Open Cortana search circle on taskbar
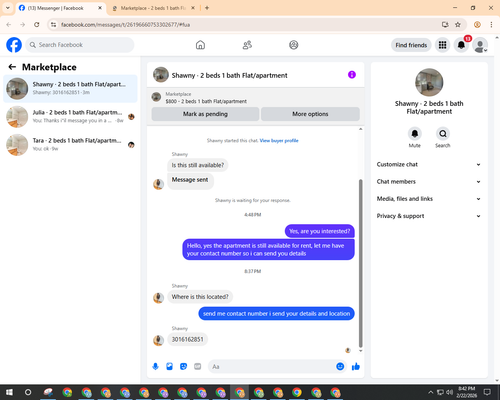Viewport: 500px width, 400px height. click(28, 392)
